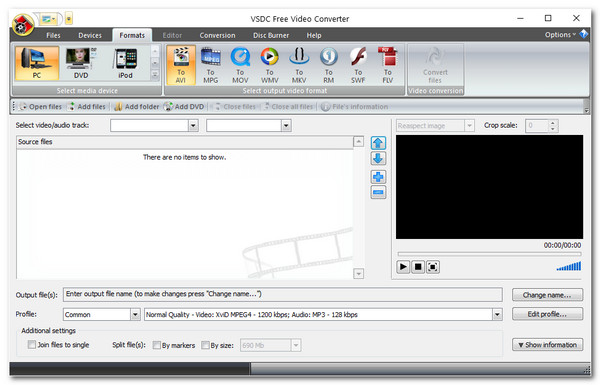The width and height of the screenshot is (600, 385).
Task: Stop the preview playback
Action: click(x=418, y=267)
